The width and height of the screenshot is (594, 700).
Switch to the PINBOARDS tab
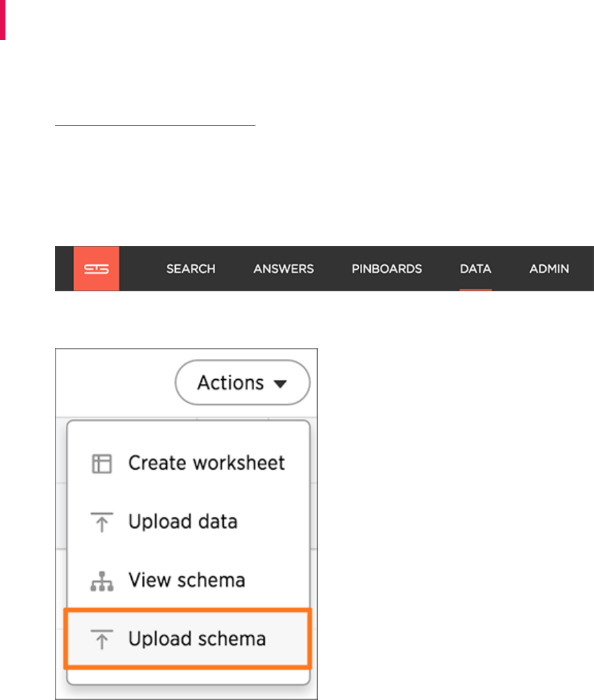click(x=387, y=269)
